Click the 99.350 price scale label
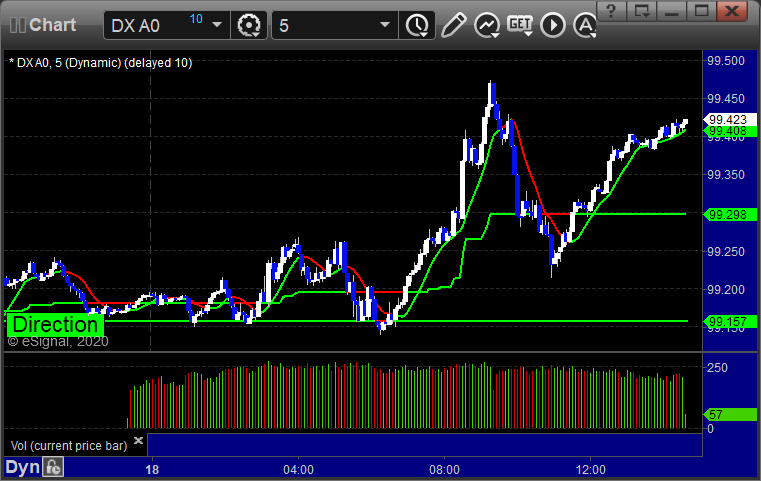Screen dimensions: 761x481 726,175
